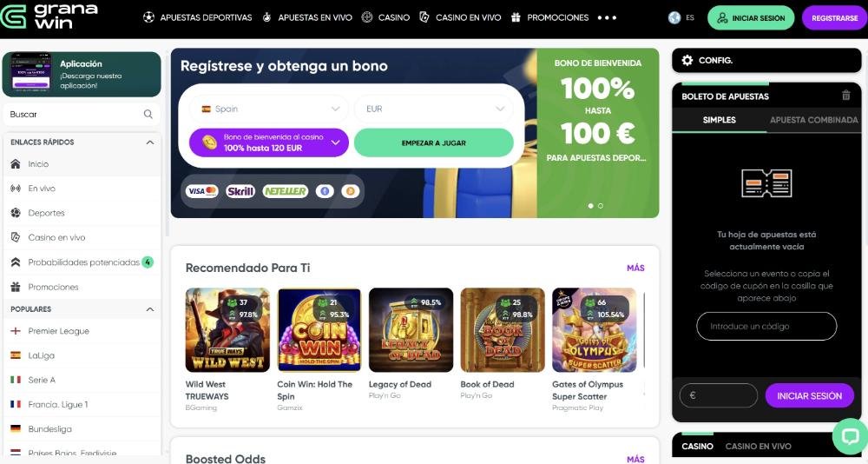Click the Registrarse button
868x464 pixels.
pos(835,17)
